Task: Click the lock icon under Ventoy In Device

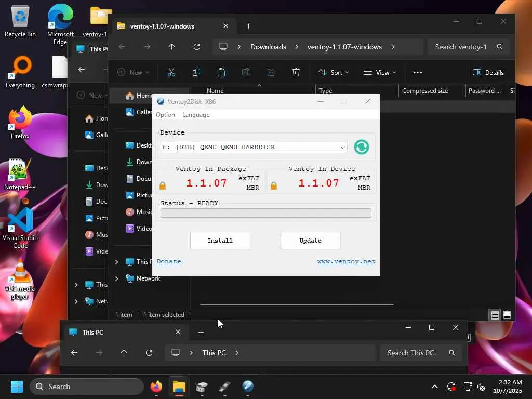Action: 274,185
